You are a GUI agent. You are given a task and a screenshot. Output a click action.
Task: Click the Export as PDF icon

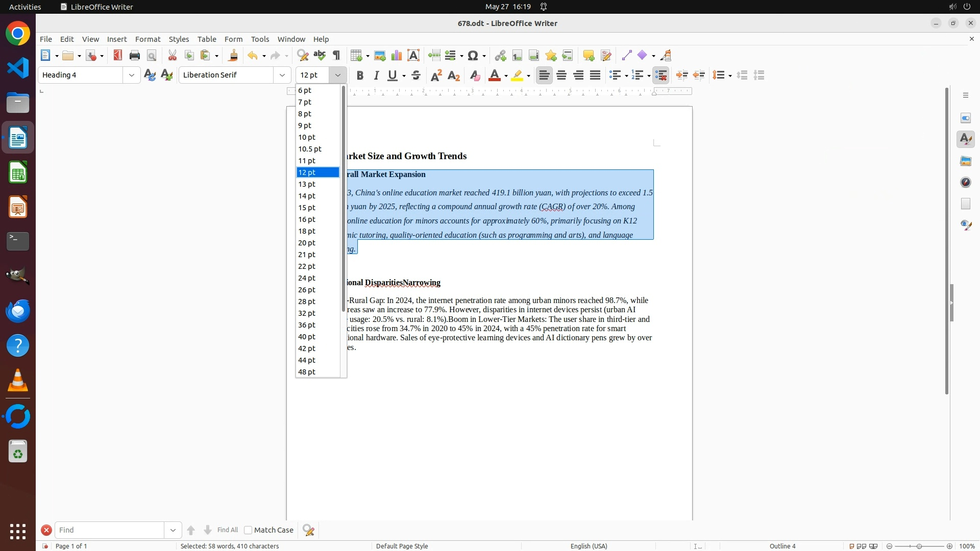[x=118, y=56]
